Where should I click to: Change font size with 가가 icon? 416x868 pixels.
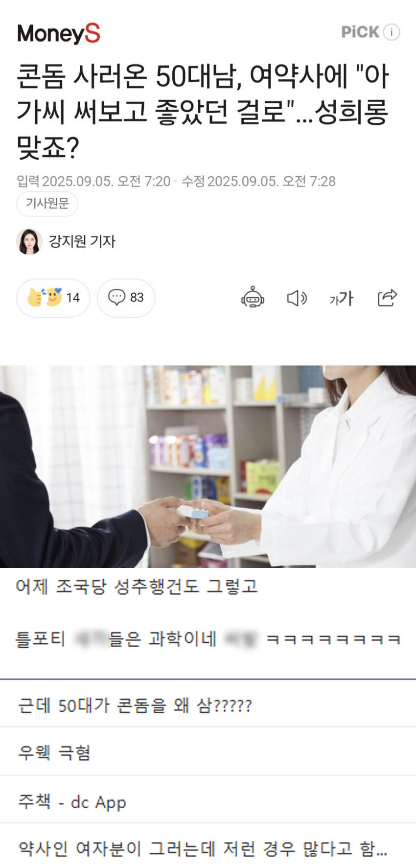tap(341, 298)
